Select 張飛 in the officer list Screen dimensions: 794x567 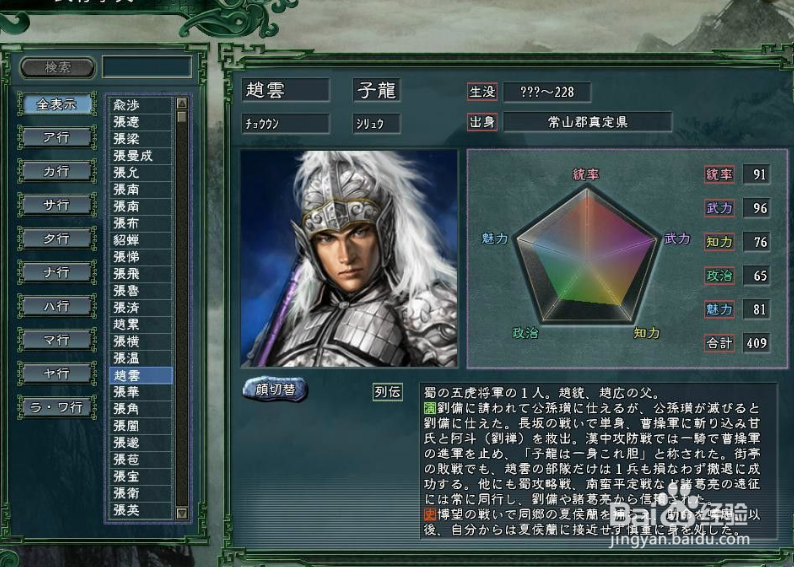(141, 274)
